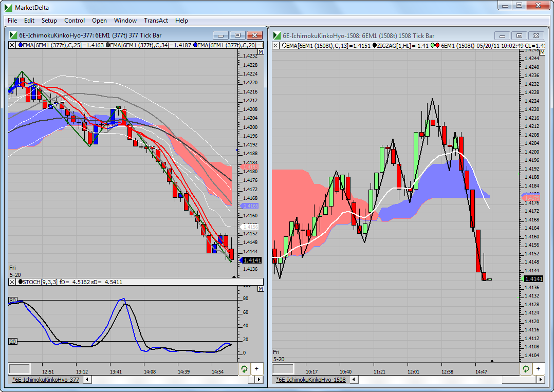Select the *6E-IchimokuKinkoHyo-1508 tab
This screenshot has width=554, height=392.
coord(310,380)
